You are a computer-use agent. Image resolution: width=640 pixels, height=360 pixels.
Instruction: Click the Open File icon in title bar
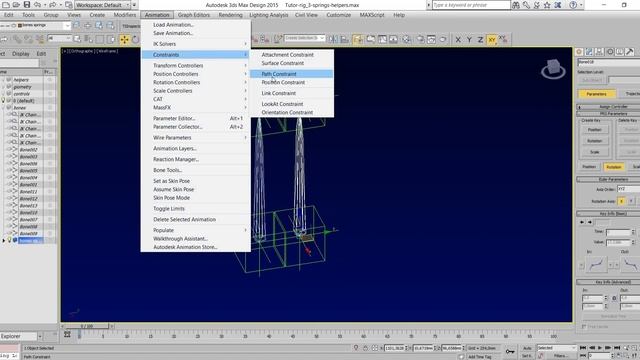16,5
